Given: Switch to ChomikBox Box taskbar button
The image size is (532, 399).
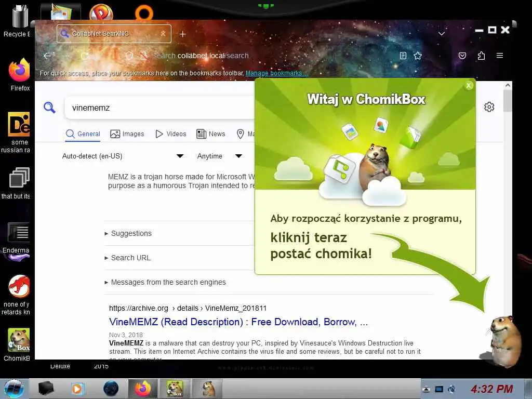Looking at the screenshot, I should (x=175, y=389).
